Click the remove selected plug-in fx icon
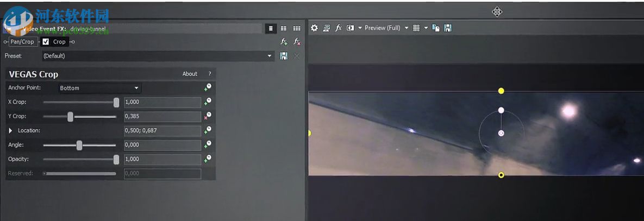 [297, 41]
